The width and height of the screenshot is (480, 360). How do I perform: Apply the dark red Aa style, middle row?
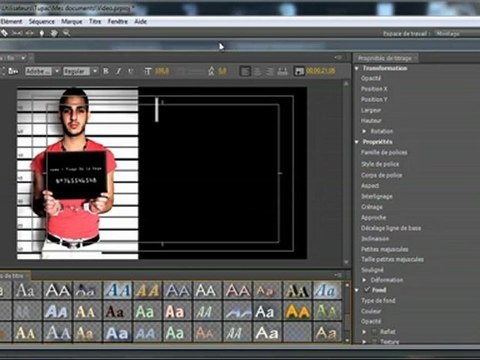click(115, 312)
